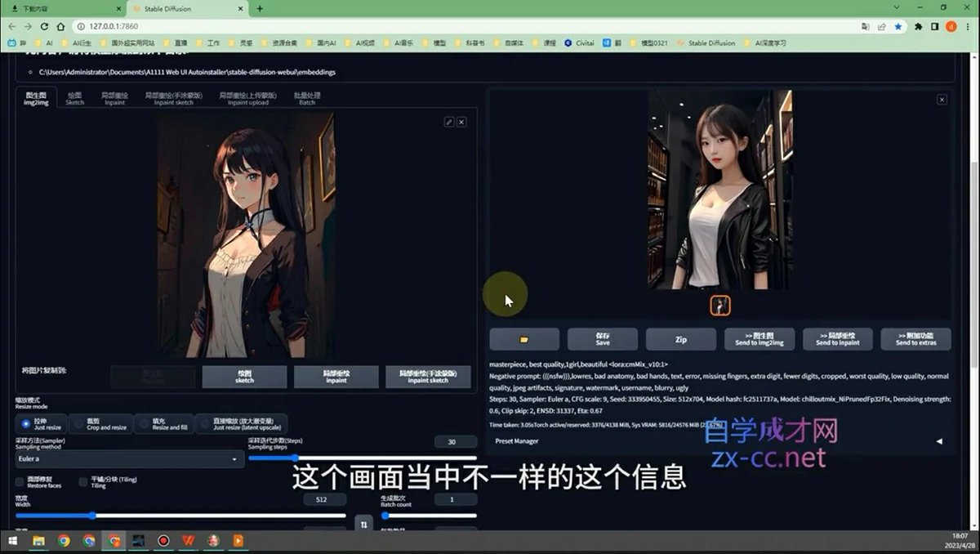
Task: Swap width and height with the arrows button
Action: 364,524
